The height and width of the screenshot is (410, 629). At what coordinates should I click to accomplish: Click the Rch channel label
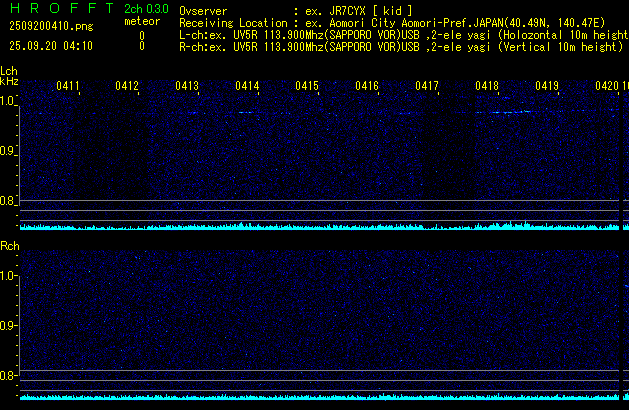coord(9,245)
